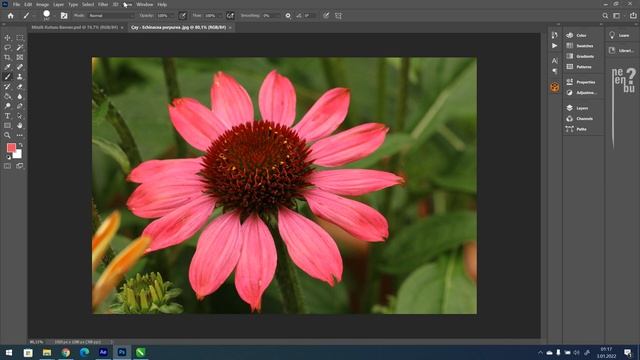Viewport: 640px width, 360px height.
Task: Open the Windows Start menu
Action: 9,352
